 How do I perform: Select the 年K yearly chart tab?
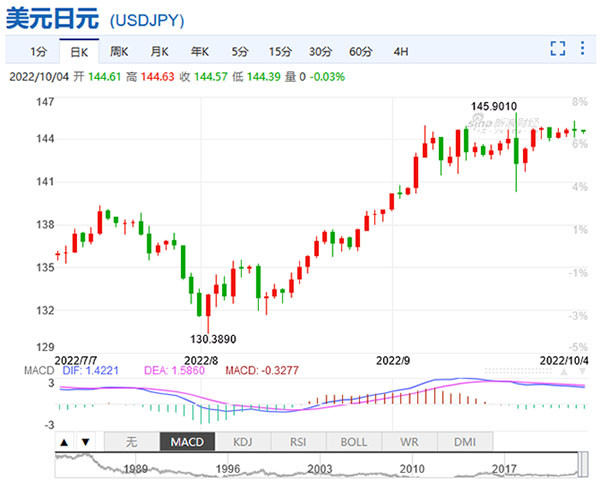pos(200,51)
